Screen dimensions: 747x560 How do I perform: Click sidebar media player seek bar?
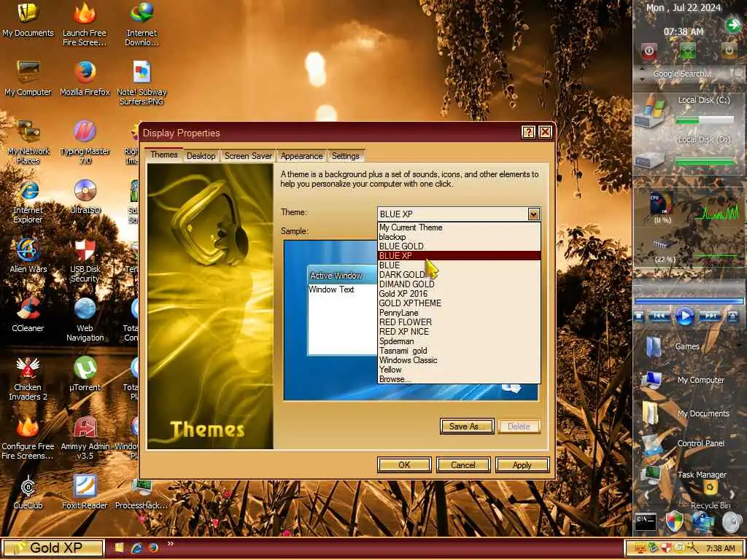(x=689, y=301)
